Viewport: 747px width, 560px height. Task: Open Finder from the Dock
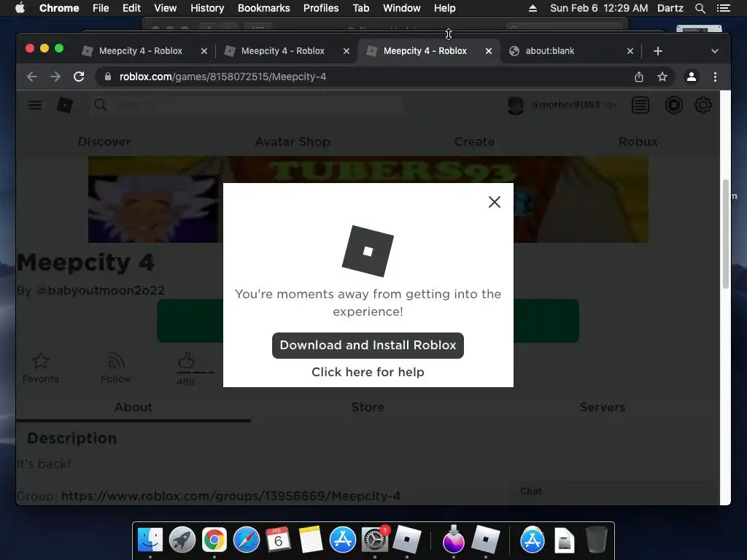(x=150, y=540)
